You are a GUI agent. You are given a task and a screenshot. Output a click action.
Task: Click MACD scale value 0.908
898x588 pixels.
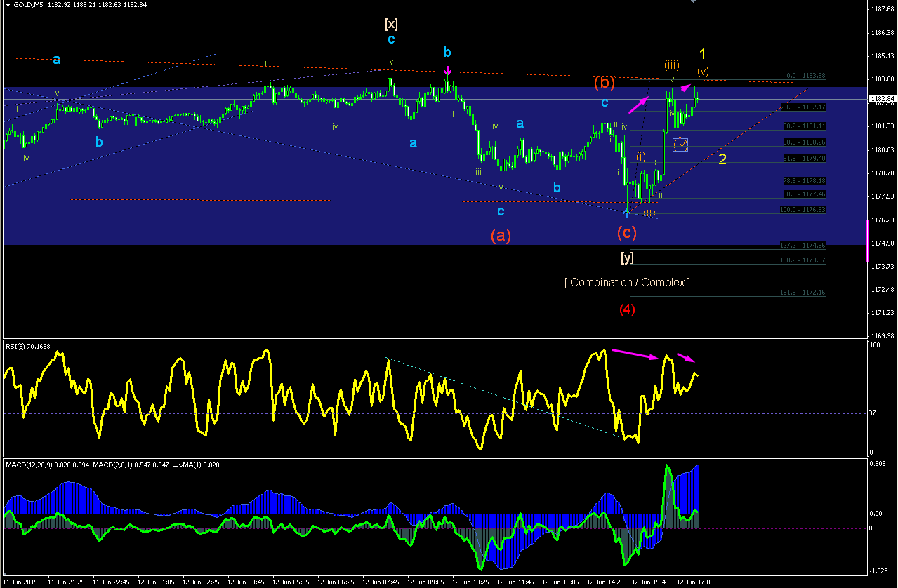click(x=879, y=463)
